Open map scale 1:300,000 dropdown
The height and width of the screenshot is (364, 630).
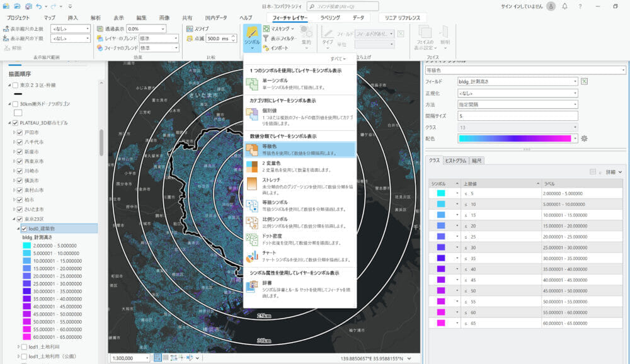130,358
